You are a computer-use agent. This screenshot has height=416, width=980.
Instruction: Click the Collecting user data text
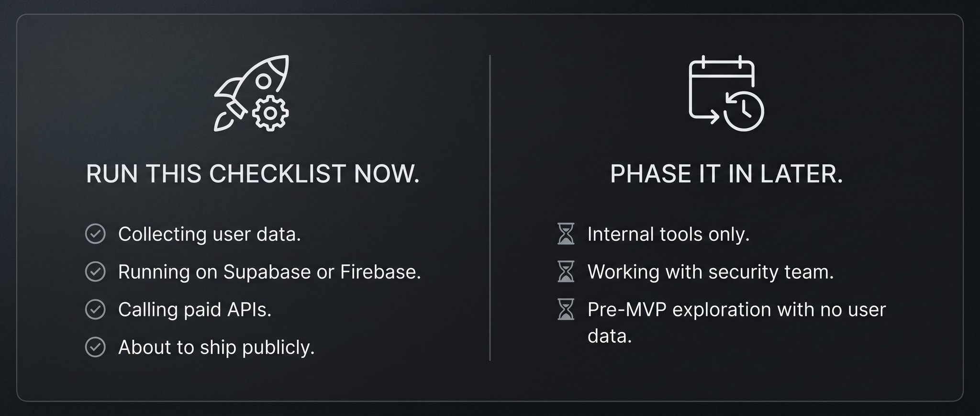(210, 234)
